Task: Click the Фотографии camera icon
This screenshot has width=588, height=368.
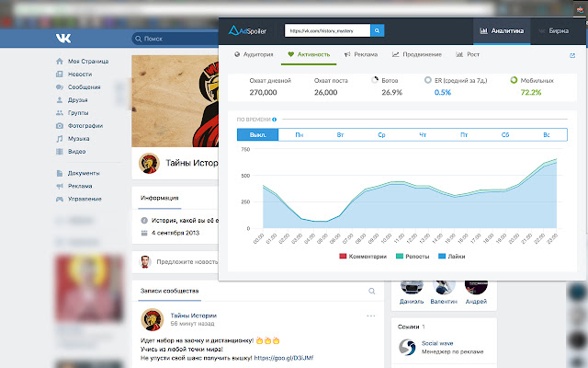Action: [58, 126]
